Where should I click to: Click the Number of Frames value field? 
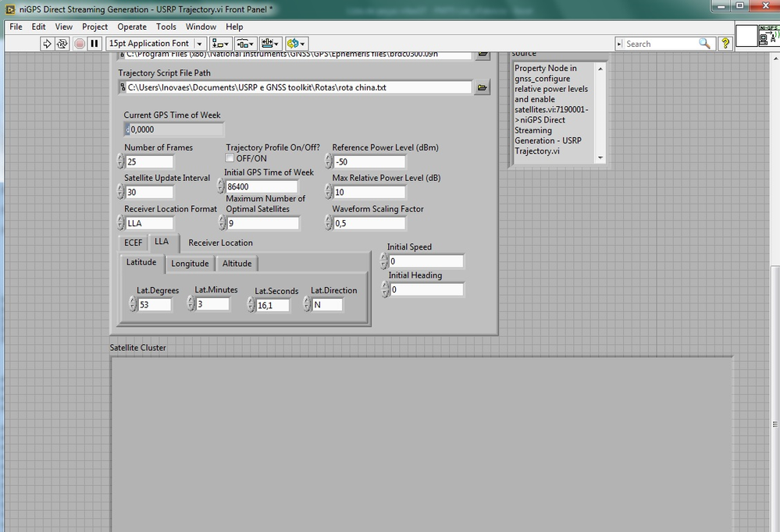150,161
